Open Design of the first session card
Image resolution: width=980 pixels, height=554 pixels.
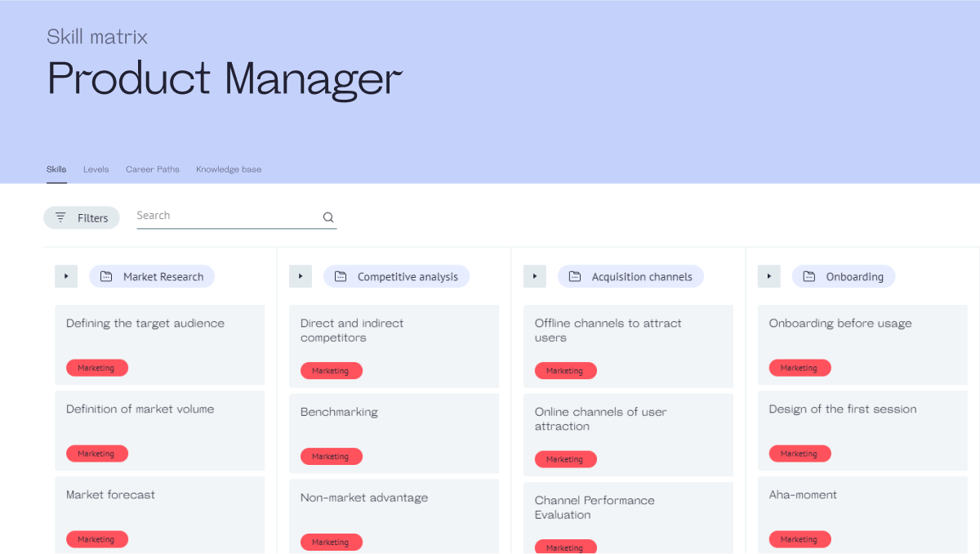863,431
